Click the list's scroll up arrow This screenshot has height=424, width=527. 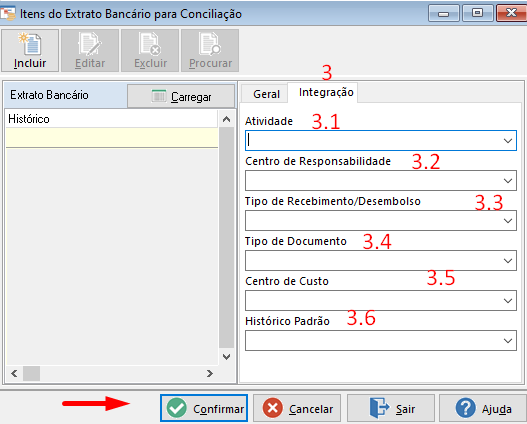coord(227,119)
